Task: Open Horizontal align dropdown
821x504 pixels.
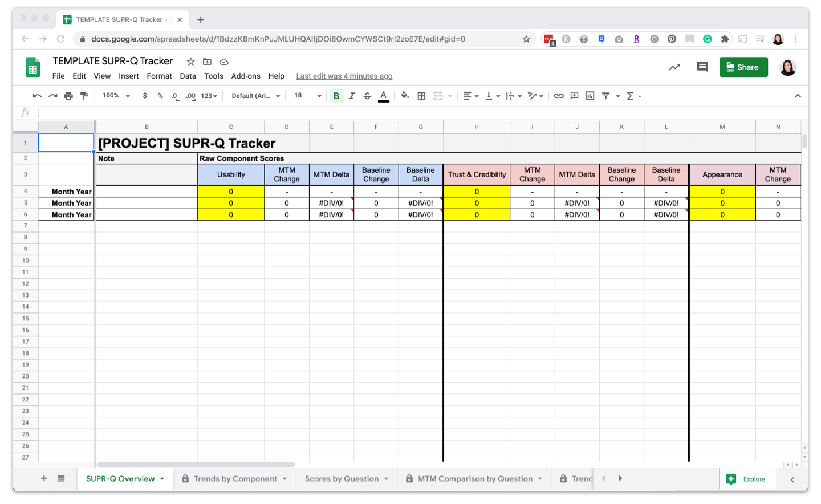Action: click(x=470, y=96)
